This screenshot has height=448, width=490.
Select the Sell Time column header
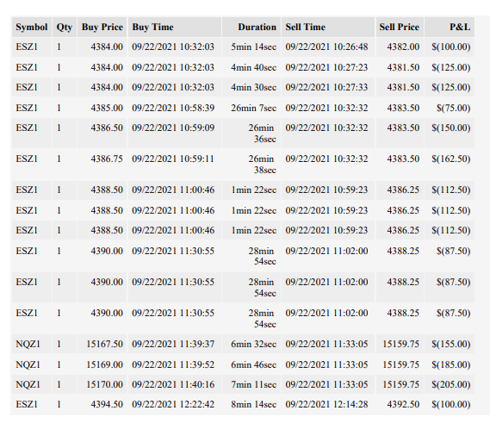[x=328, y=28]
